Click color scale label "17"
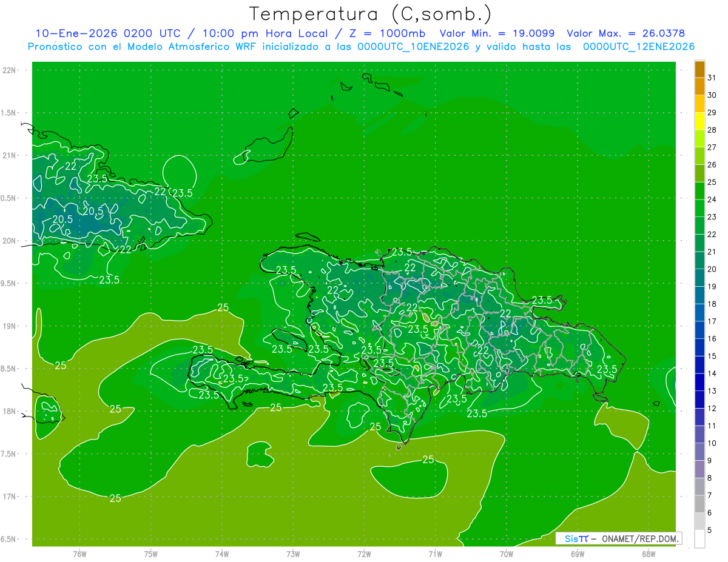This screenshot has width=728, height=562. point(712,321)
